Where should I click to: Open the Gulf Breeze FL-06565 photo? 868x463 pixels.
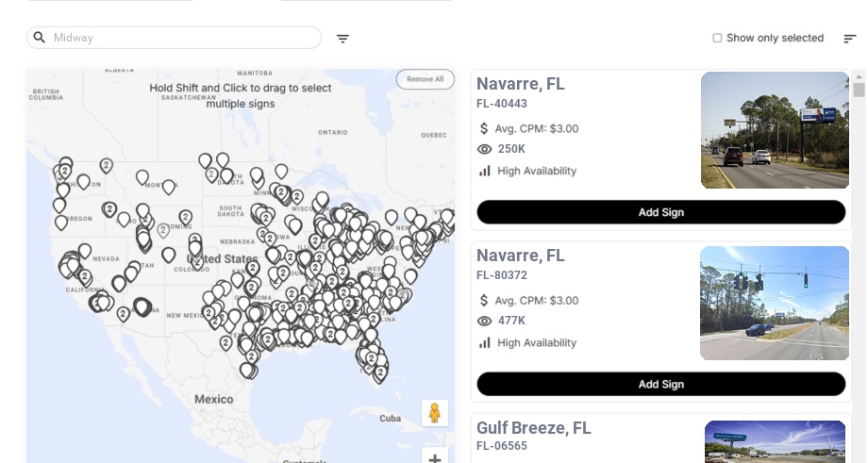[775, 441]
